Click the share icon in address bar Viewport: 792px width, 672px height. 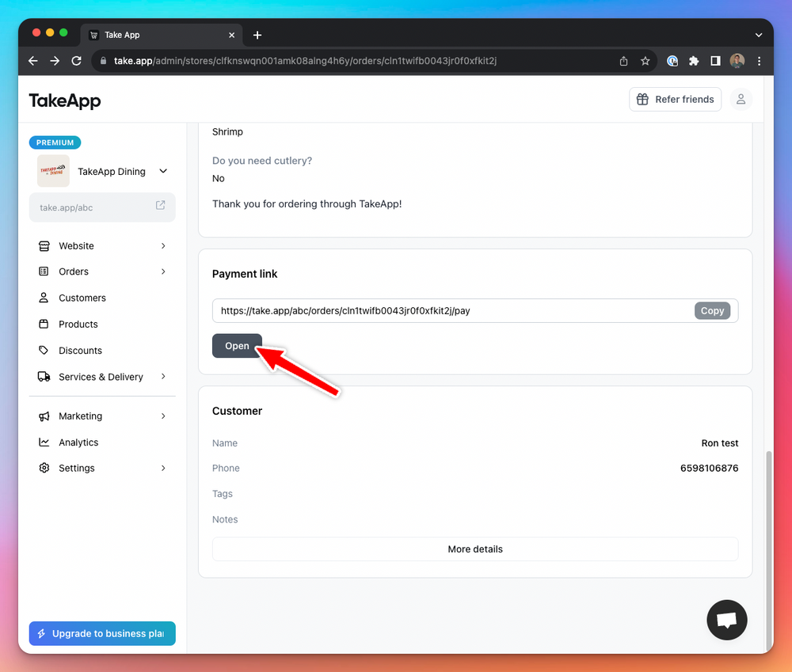624,61
